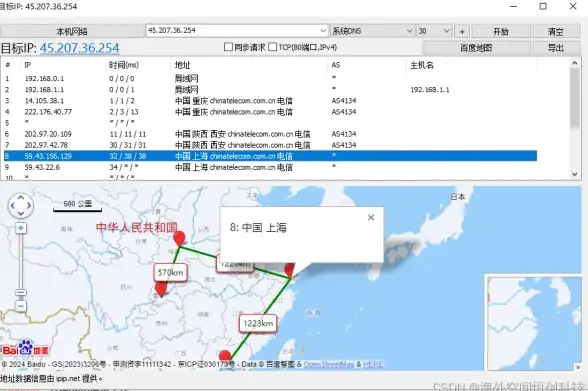
Task: Enable the TCP(80端口,IPv4) checkbox
Action: click(273, 47)
